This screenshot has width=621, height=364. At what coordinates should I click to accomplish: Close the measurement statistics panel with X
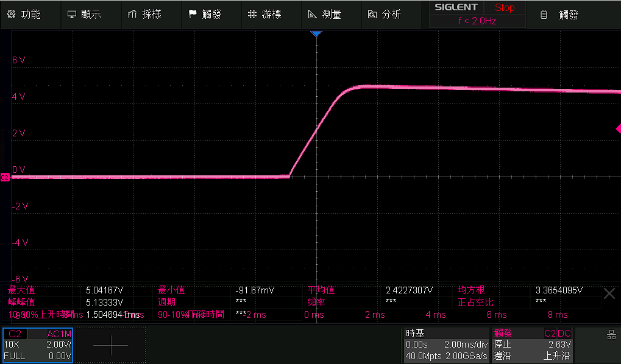click(x=609, y=293)
